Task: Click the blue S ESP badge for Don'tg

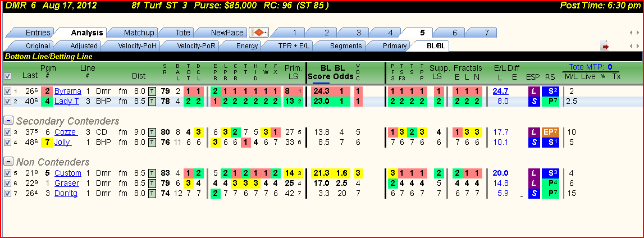Action: coord(533,193)
